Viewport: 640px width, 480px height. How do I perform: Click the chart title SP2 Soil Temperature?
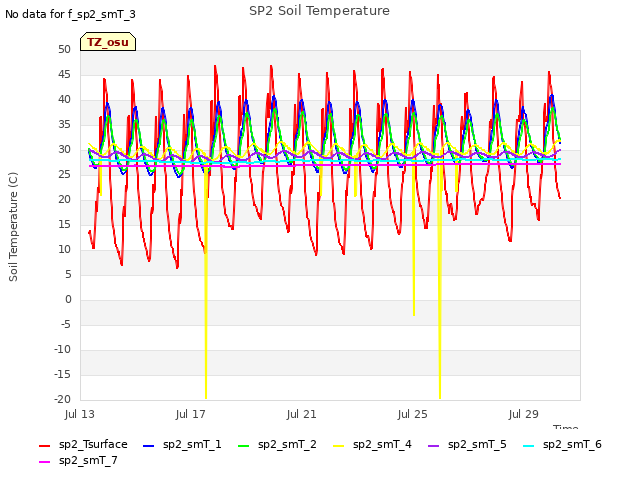(x=319, y=11)
